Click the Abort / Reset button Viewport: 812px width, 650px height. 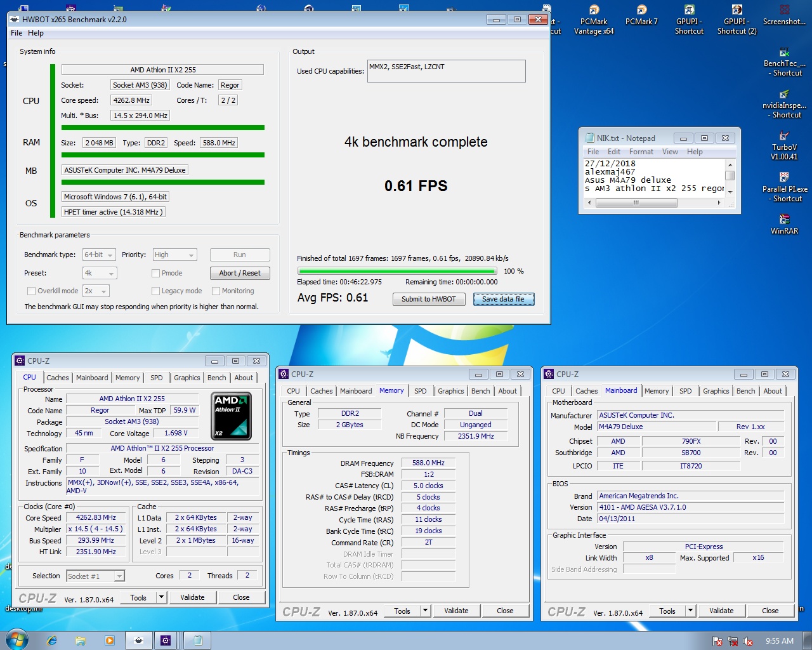click(240, 273)
